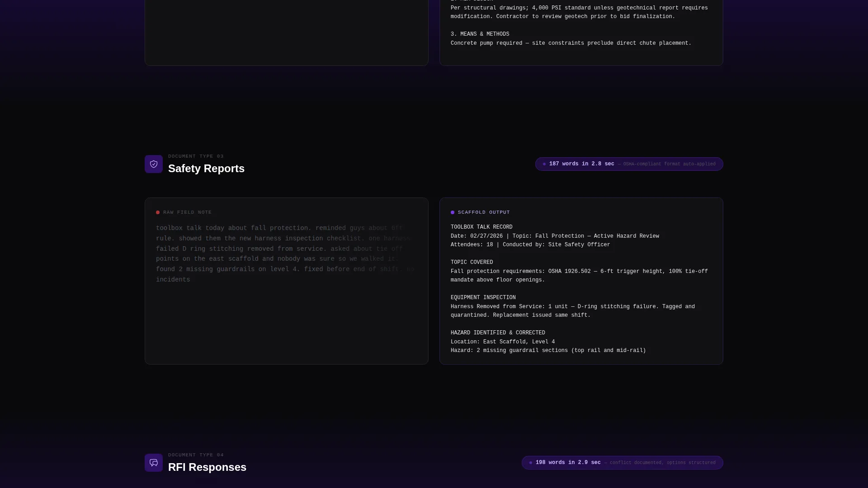Click the '3. MEANS & METHODS' heading
Viewport: 868px width, 488px height.
pyautogui.click(x=480, y=34)
